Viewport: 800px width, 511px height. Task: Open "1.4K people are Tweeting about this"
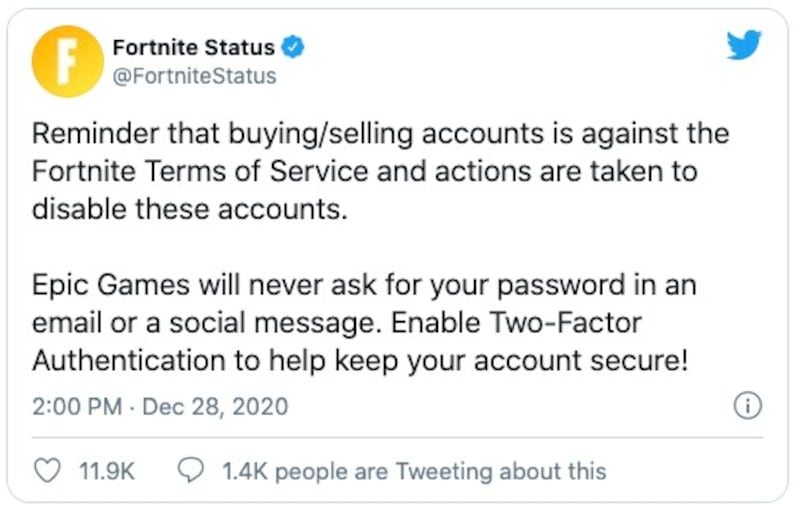tap(413, 471)
